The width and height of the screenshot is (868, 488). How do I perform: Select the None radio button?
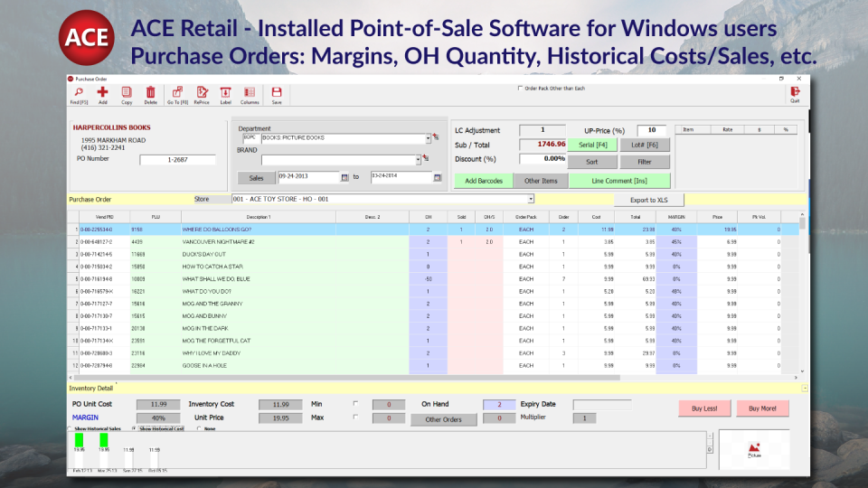199,428
